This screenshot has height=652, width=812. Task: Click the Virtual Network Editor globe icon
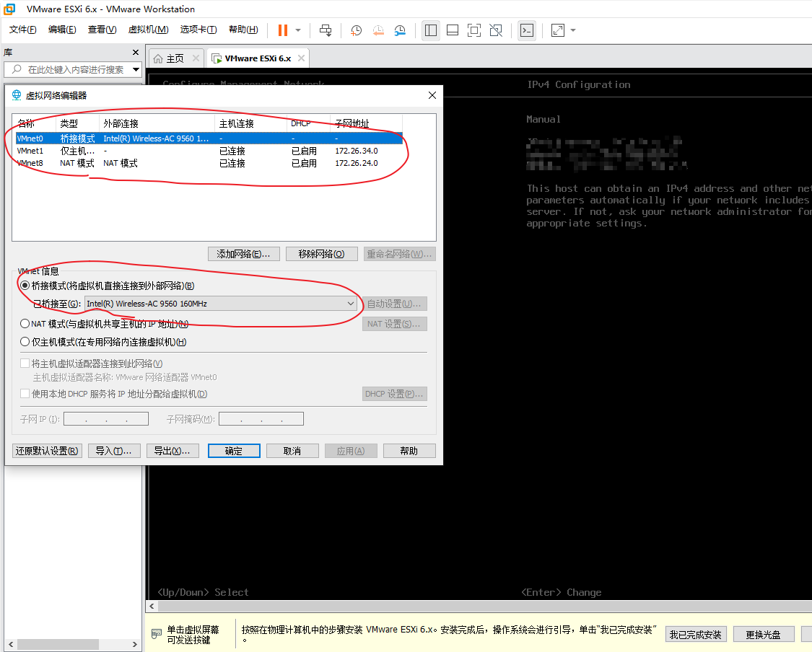(x=17, y=95)
